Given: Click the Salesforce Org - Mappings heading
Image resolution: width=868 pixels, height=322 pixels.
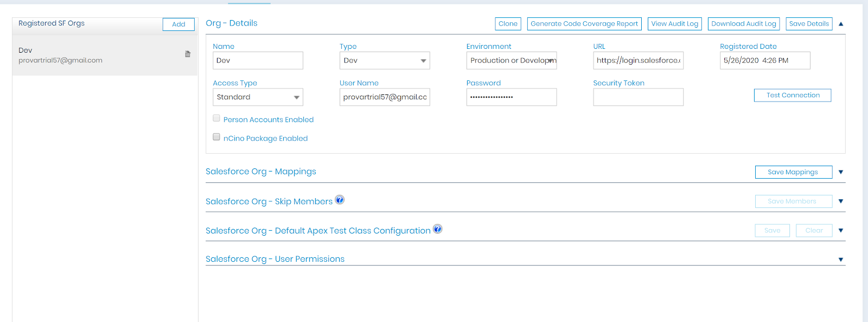Looking at the screenshot, I should click(261, 172).
